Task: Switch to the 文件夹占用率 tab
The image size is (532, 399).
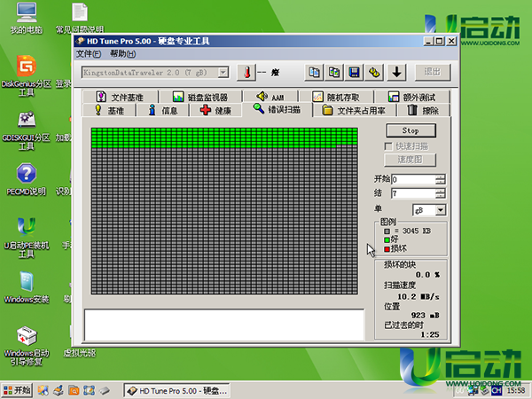Action: pyautogui.click(x=354, y=110)
